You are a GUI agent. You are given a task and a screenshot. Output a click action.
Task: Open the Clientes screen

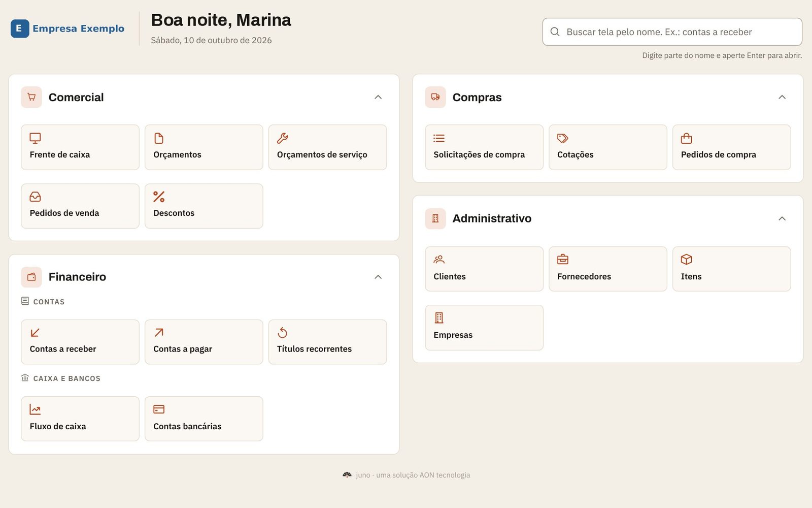(x=484, y=269)
